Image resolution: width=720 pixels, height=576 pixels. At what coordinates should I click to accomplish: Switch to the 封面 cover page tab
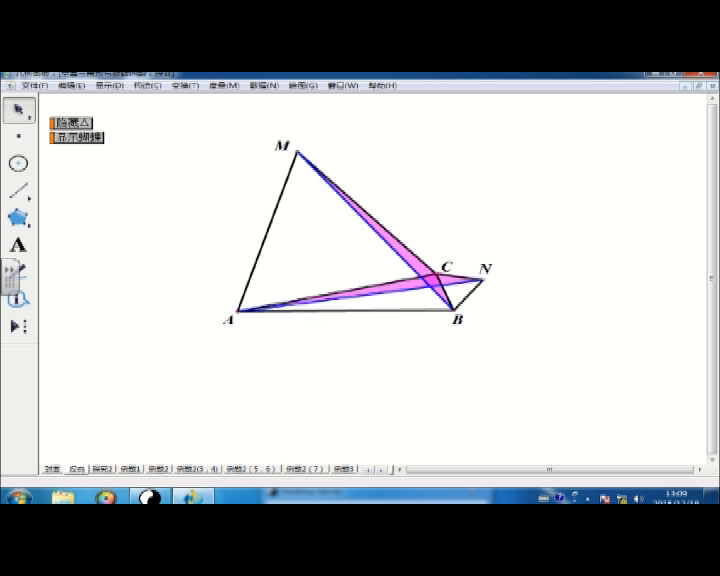point(52,469)
